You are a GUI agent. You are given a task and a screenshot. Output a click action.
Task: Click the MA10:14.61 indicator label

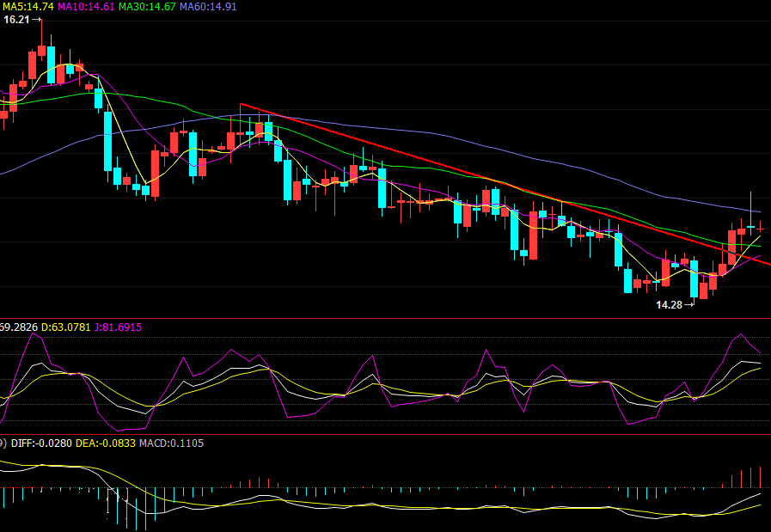tap(86, 6)
